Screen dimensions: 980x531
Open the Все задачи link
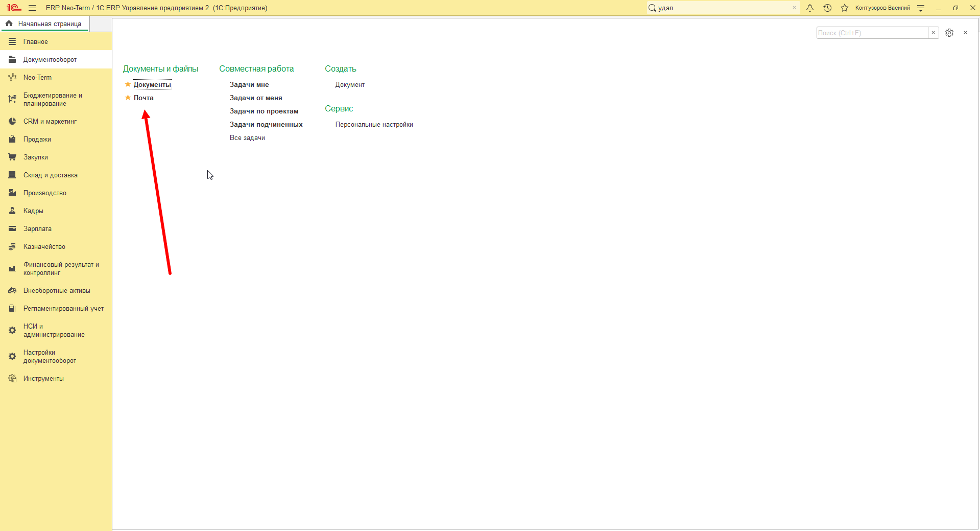click(247, 137)
